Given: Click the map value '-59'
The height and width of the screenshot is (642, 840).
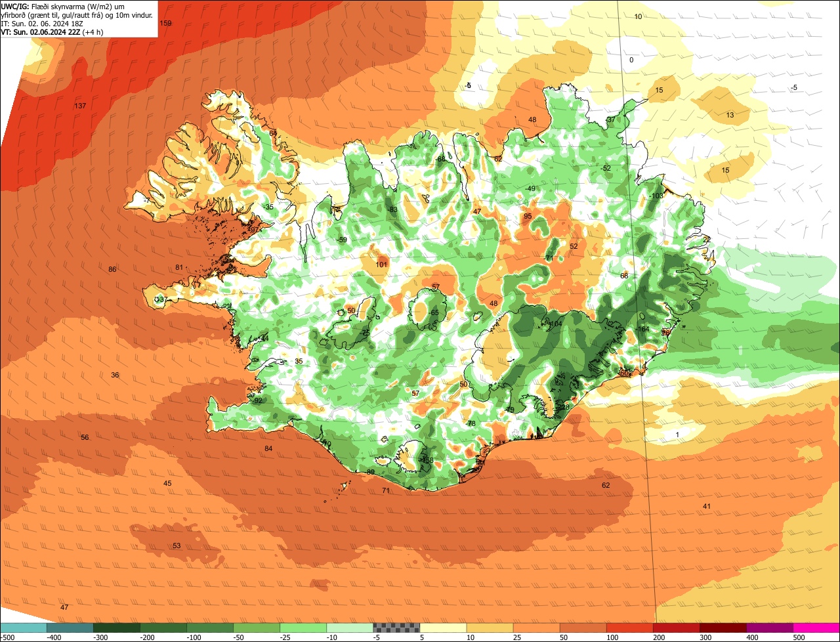Looking at the screenshot, I should (x=341, y=240).
